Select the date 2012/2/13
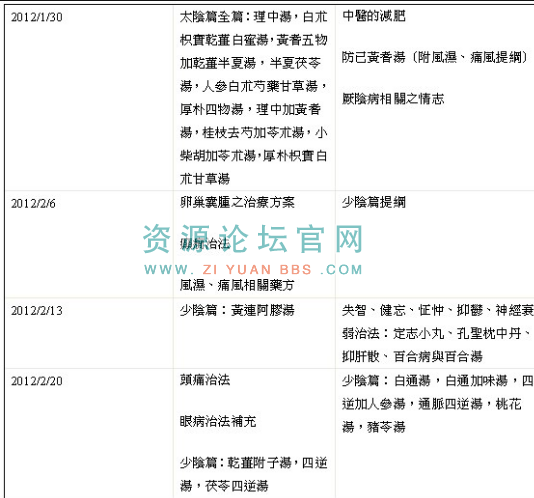The width and height of the screenshot is (534, 498). pyautogui.click(x=37, y=311)
